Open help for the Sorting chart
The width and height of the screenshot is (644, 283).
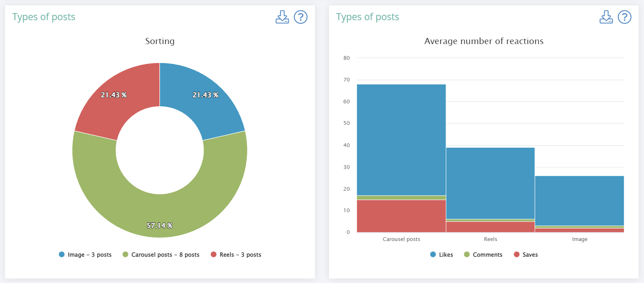coord(301,17)
